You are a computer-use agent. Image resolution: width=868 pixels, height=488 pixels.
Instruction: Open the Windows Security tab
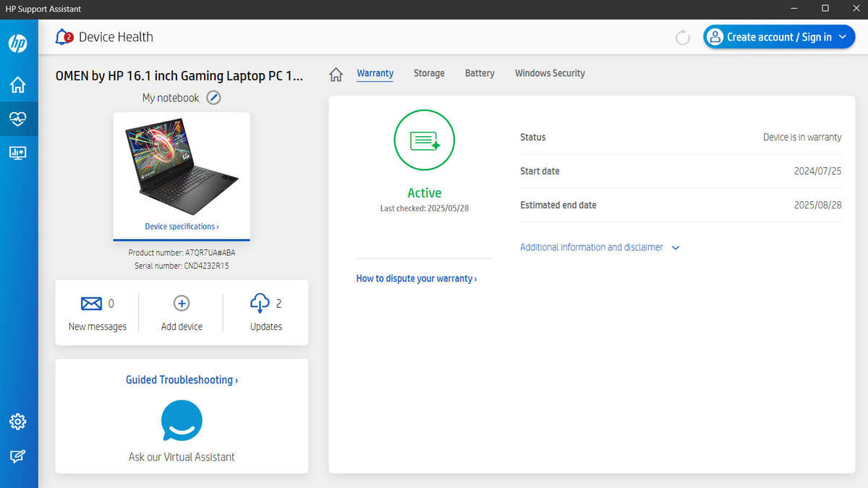[x=550, y=73]
